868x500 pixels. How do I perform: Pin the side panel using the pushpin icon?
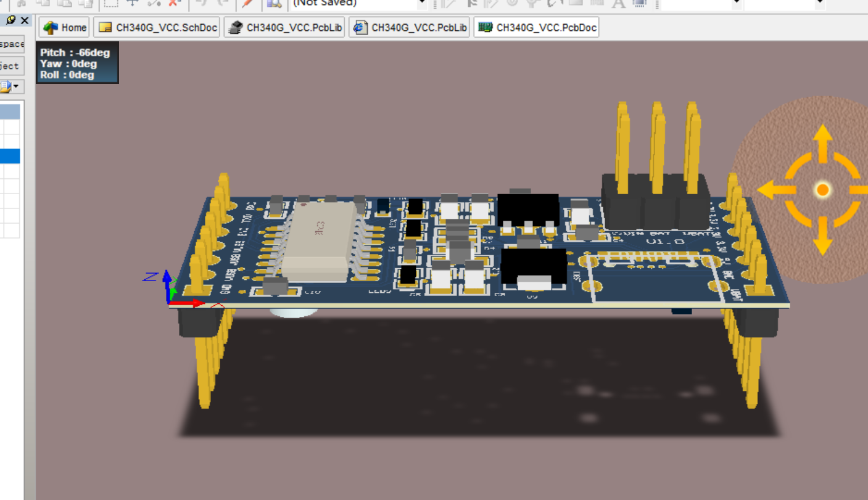click(10, 20)
